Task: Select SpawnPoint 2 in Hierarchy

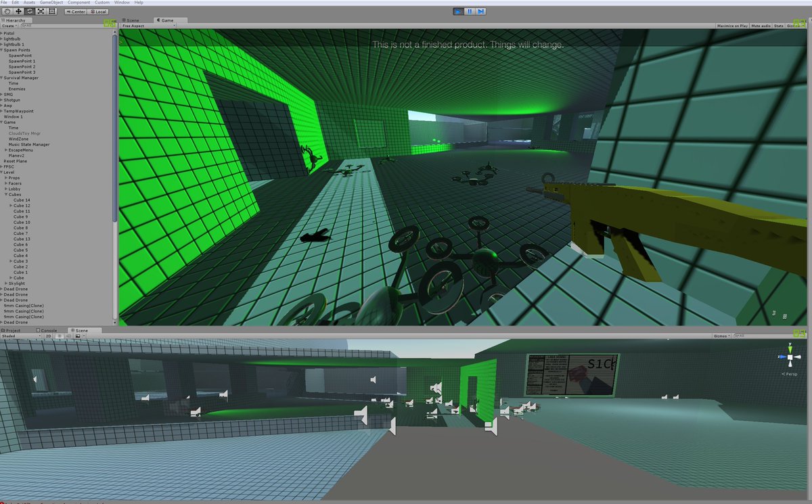Action: point(22,67)
